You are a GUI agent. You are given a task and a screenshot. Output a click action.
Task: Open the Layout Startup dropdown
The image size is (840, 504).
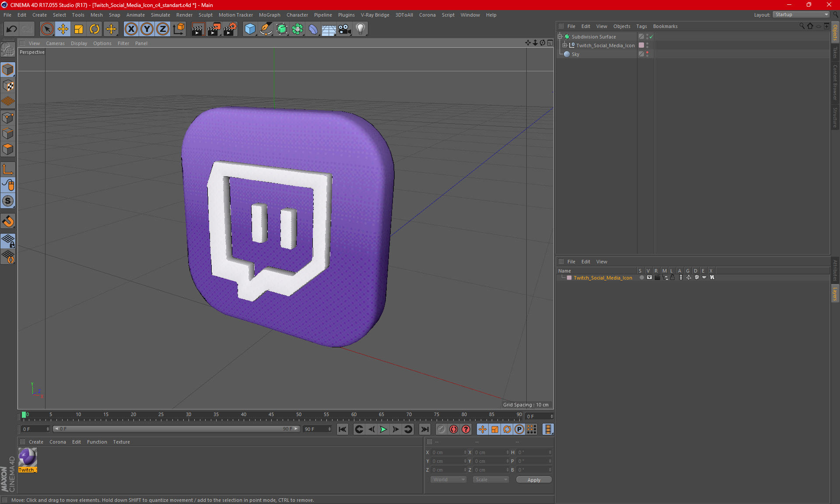click(801, 14)
